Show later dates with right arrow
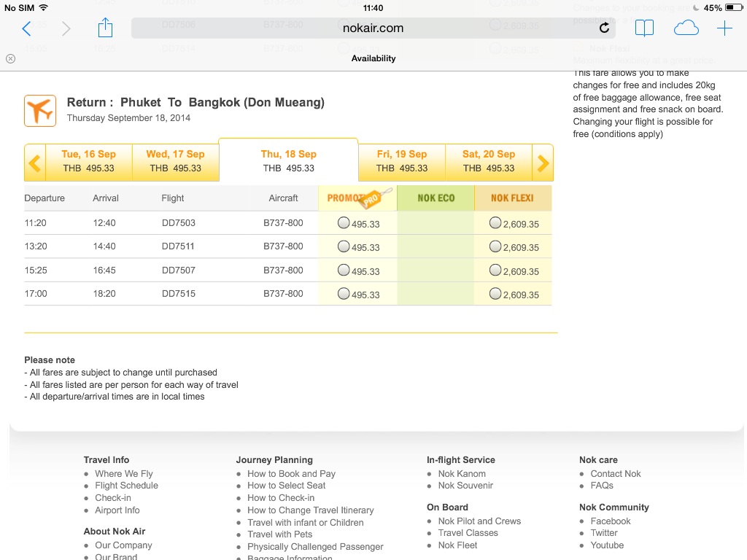Image resolution: width=747 pixels, height=560 pixels. [x=543, y=163]
